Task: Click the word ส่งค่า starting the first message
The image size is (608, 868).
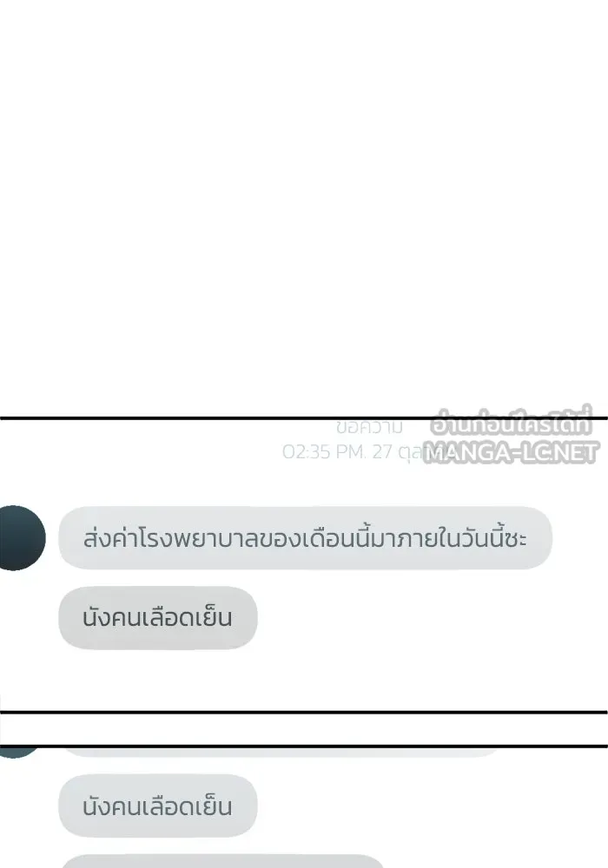Action: [109, 538]
